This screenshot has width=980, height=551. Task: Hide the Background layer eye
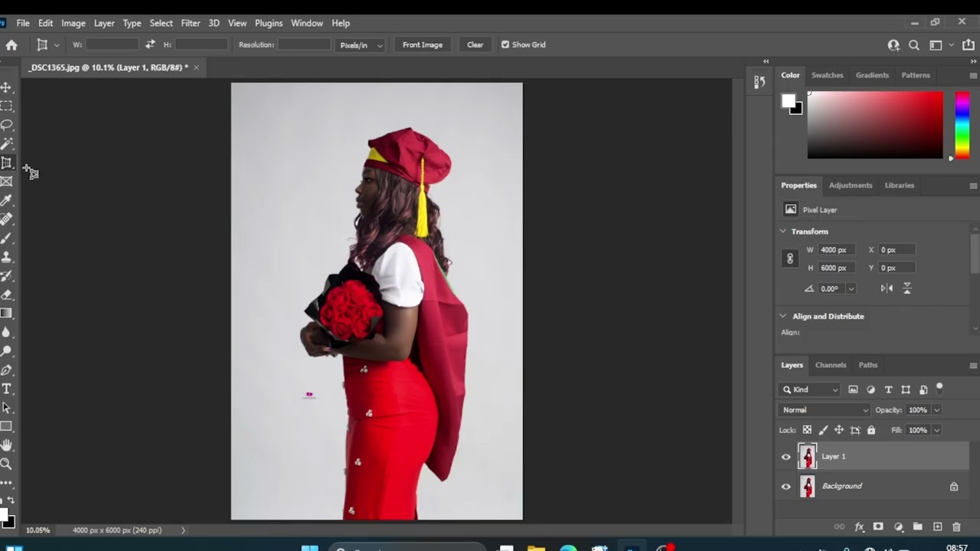point(786,487)
